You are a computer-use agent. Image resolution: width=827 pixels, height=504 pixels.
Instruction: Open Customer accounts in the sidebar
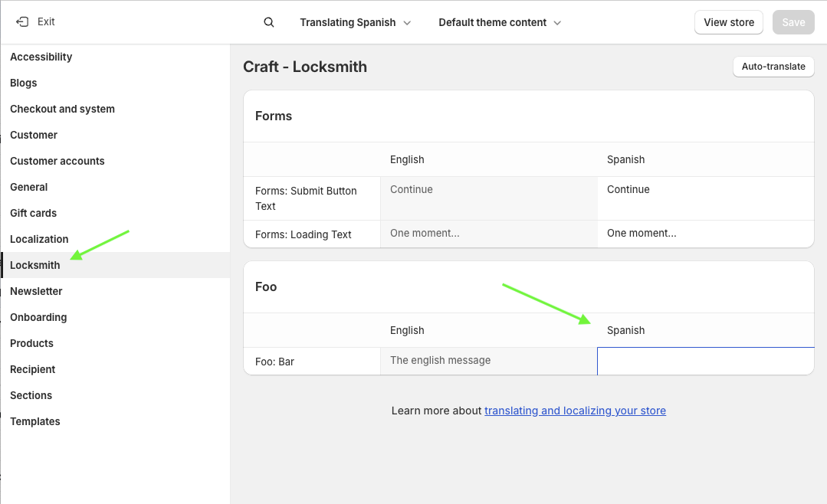tap(57, 162)
